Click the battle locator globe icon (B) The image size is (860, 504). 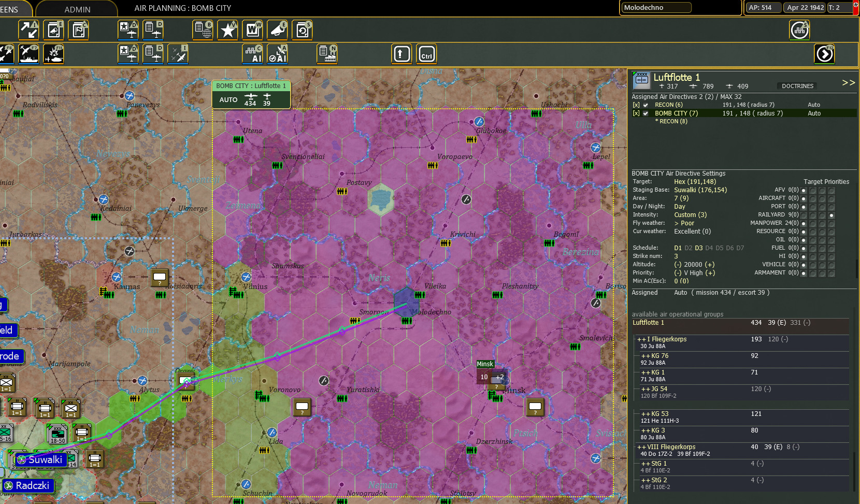coord(203,30)
